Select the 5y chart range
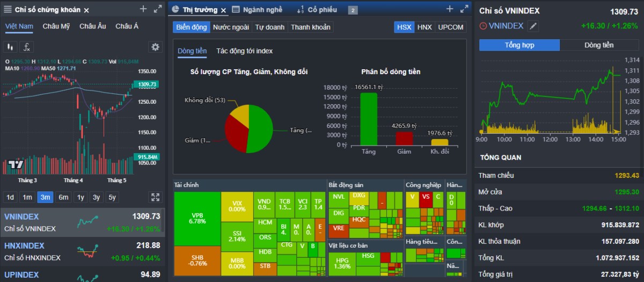 click(112, 197)
